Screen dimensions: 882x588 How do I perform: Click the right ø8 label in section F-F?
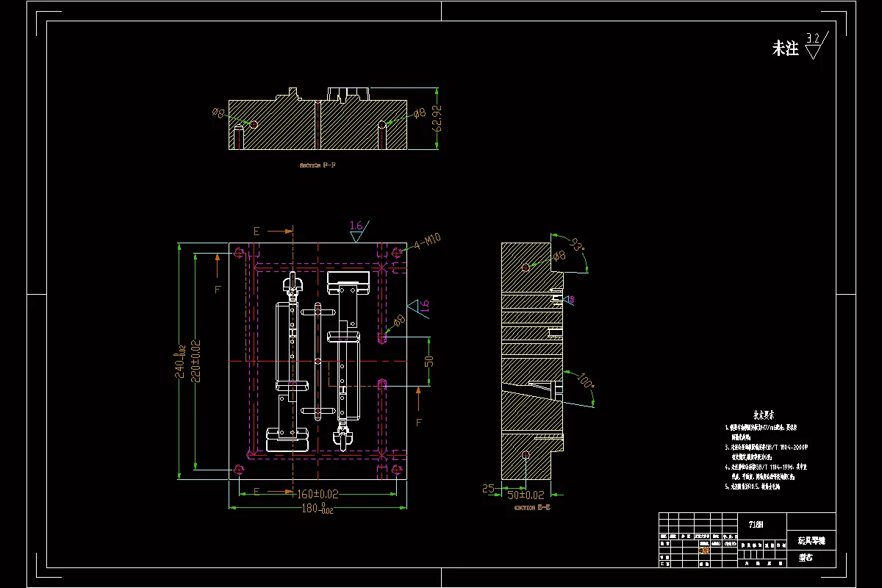tap(420, 113)
